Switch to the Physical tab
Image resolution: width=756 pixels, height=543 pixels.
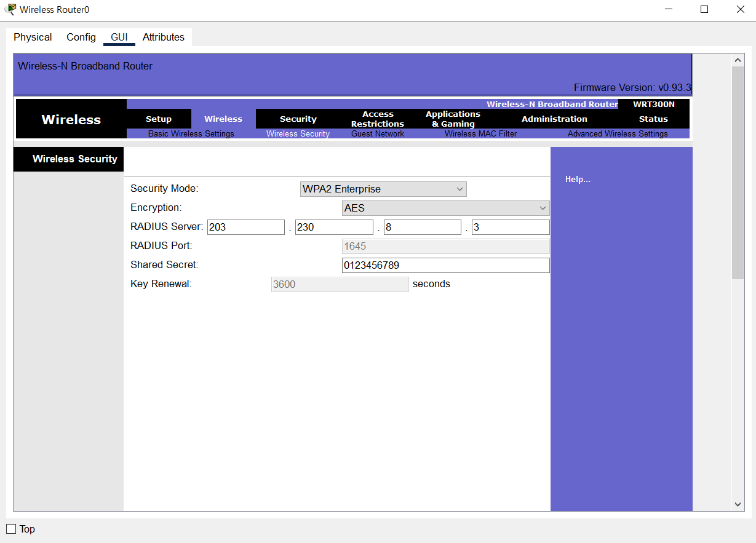tap(33, 37)
